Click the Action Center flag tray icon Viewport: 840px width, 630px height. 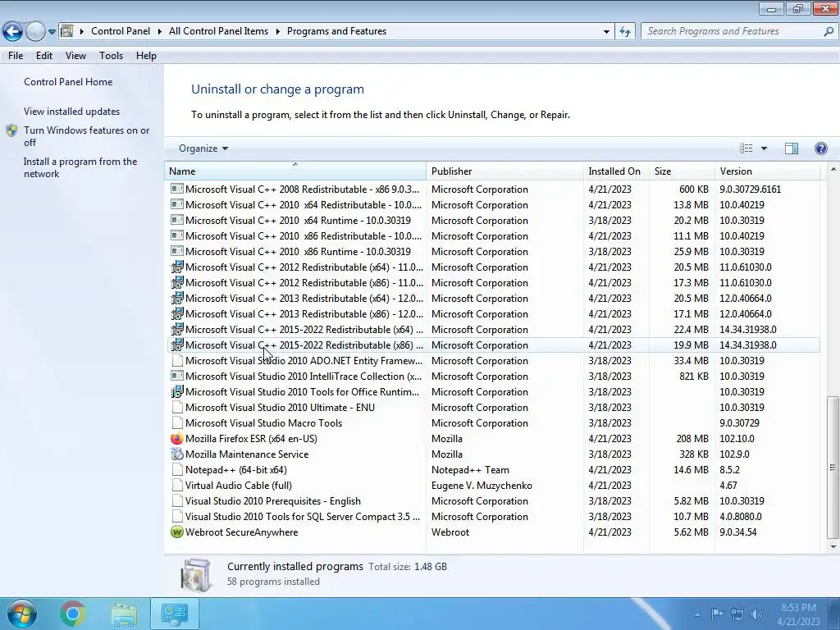point(717,614)
